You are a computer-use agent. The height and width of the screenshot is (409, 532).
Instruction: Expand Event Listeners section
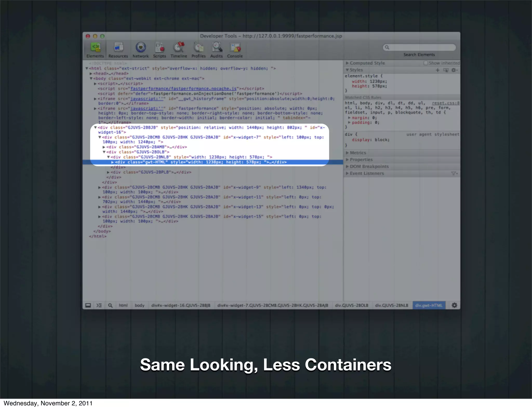[x=347, y=173]
